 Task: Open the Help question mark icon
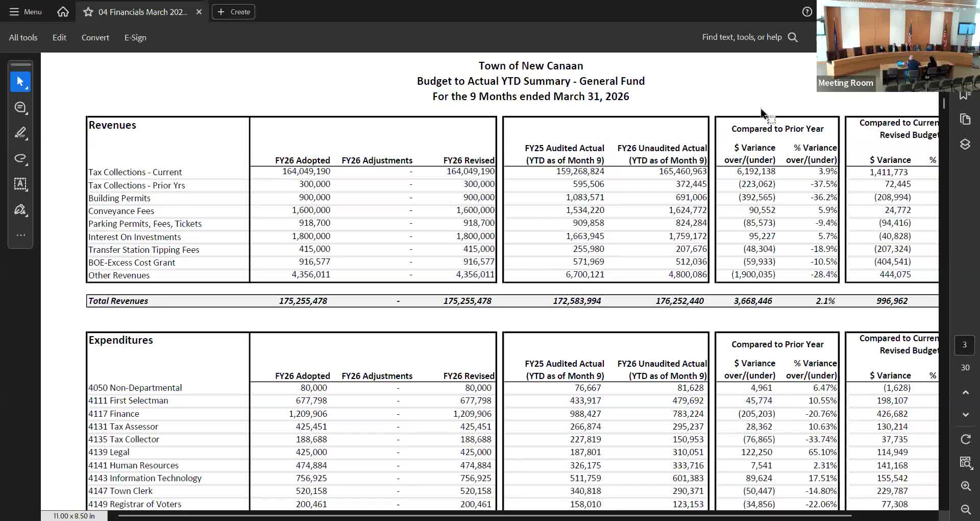coord(807,12)
